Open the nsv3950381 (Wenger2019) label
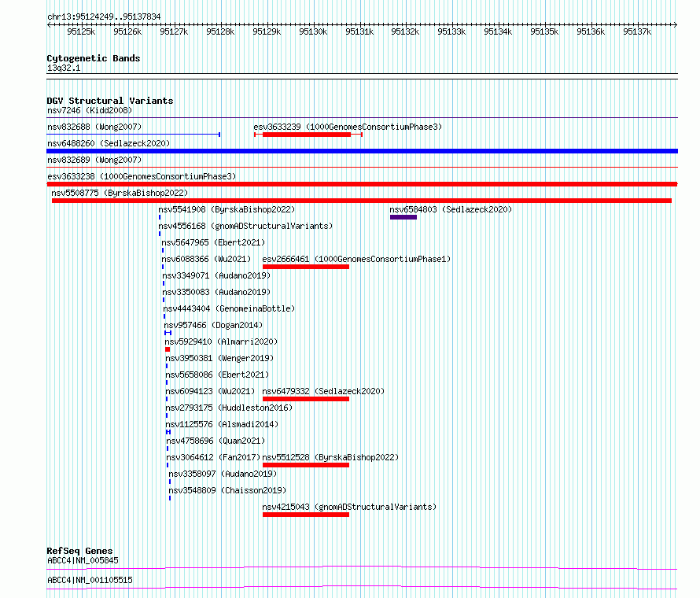700x598 pixels. (x=219, y=358)
